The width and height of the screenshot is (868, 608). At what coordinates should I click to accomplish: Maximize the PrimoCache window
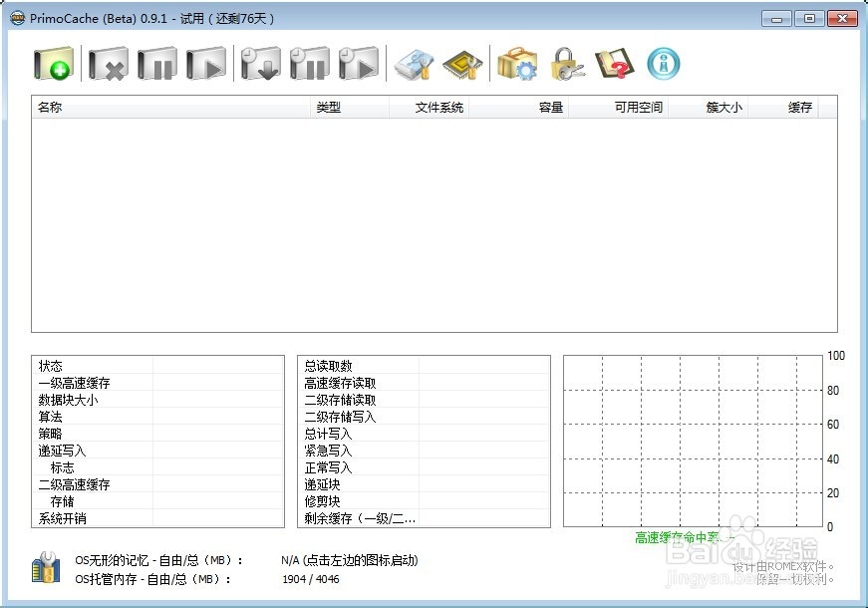pyautogui.click(x=809, y=19)
